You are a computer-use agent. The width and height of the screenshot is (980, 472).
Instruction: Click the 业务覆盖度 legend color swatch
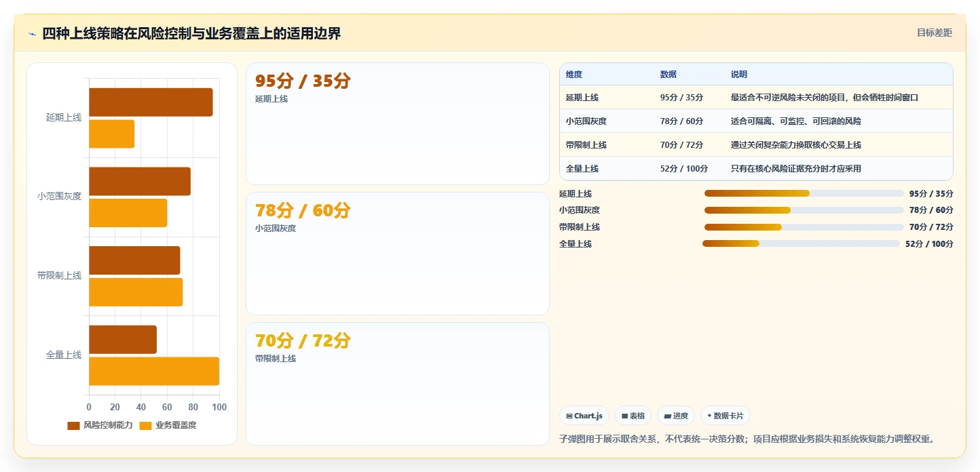145,425
